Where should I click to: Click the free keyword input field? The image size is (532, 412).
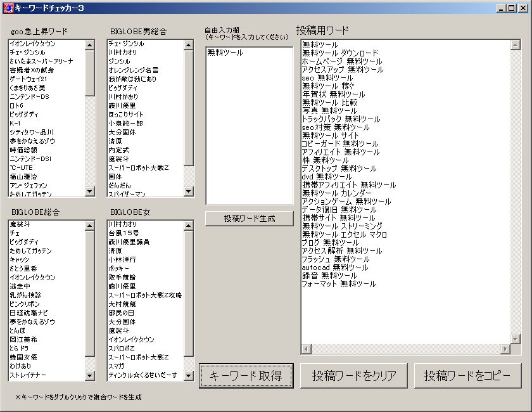[250, 126]
